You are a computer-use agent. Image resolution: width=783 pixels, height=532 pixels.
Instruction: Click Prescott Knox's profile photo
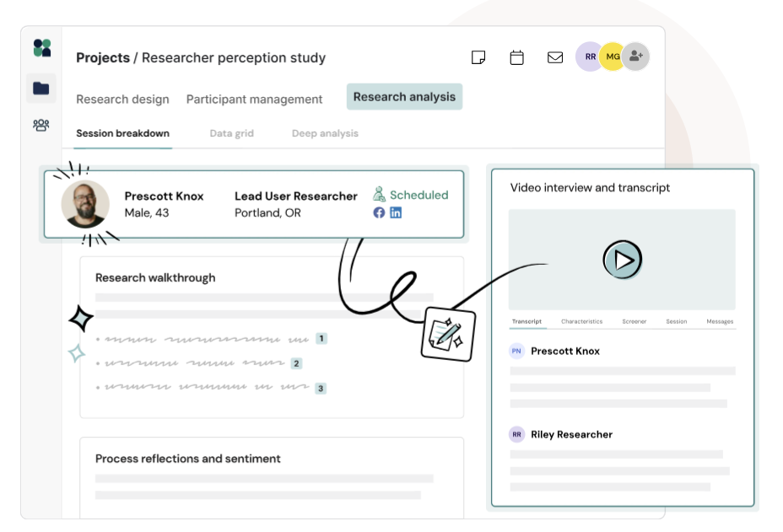(85, 205)
